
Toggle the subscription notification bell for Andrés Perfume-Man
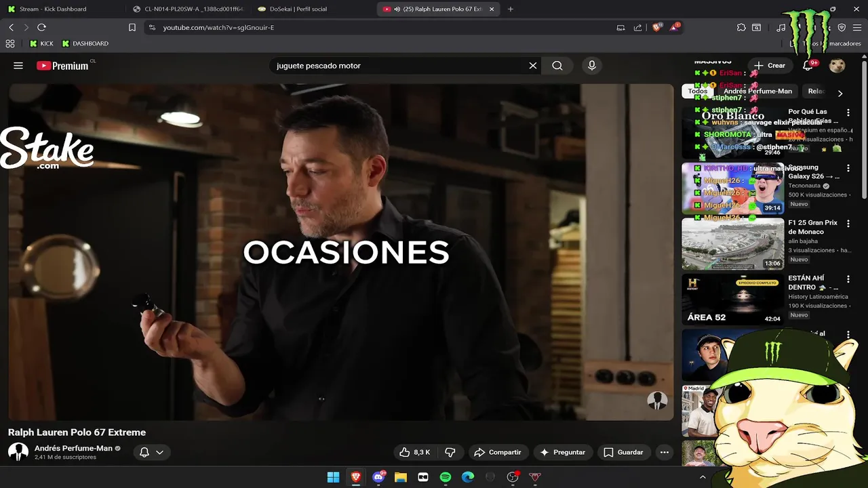coord(144,452)
